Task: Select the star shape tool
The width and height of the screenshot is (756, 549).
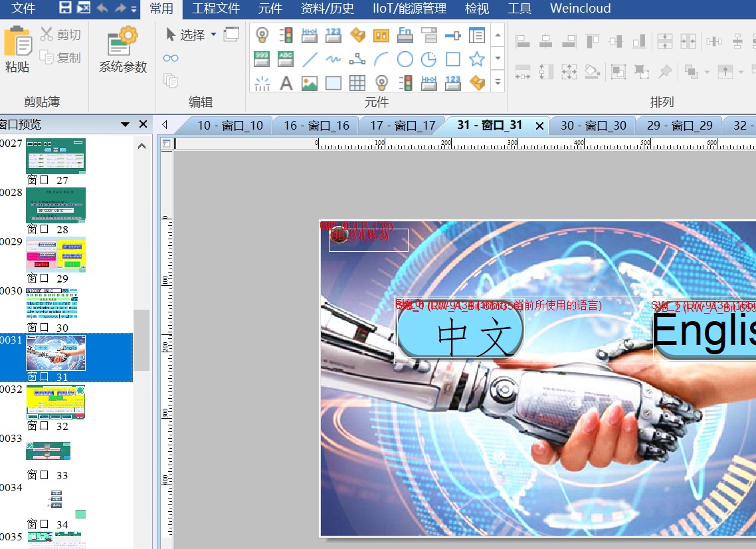Action: pos(476,59)
